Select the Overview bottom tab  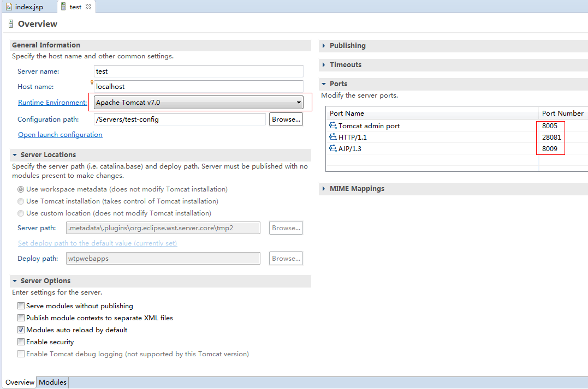pyautogui.click(x=20, y=382)
